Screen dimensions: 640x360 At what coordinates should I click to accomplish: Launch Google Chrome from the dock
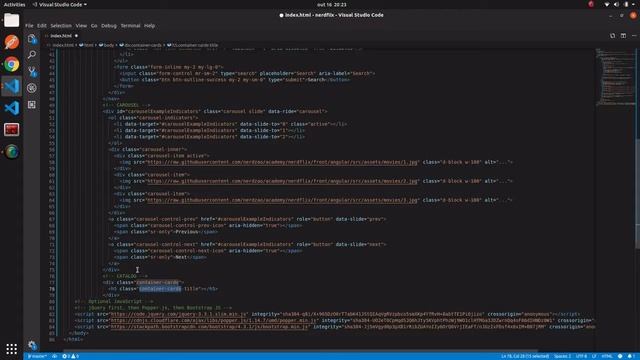(x=11, y=64)
